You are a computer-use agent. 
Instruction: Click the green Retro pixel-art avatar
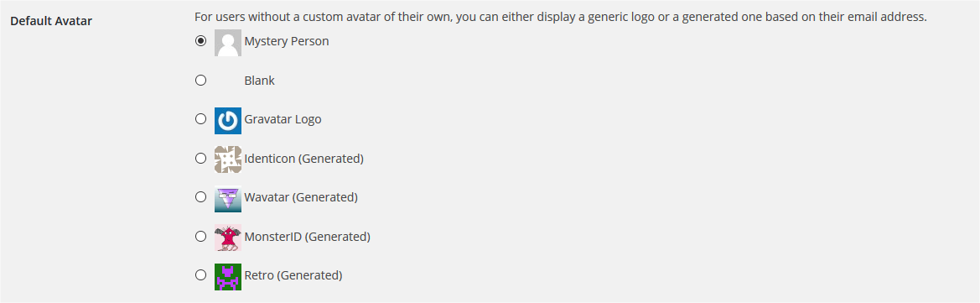pos(227,276)
